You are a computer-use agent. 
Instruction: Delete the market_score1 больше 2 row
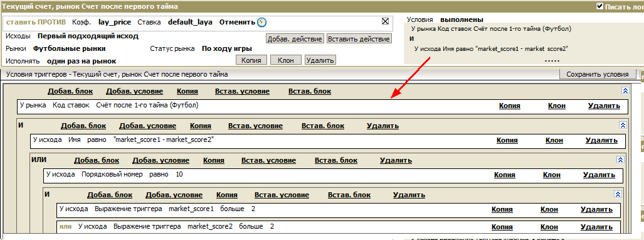(x=596, y=210)
